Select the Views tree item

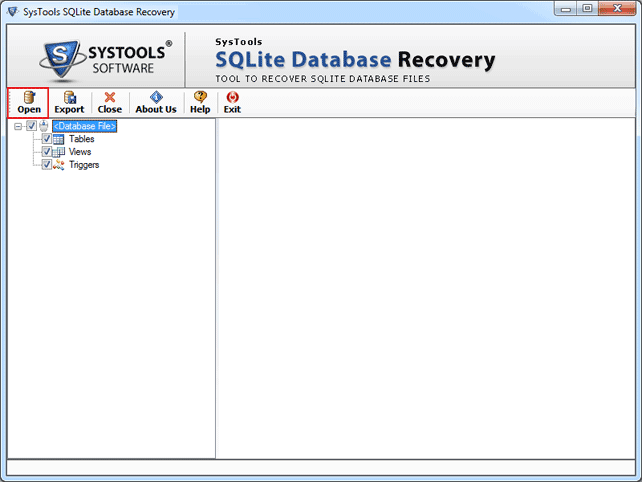80,152
